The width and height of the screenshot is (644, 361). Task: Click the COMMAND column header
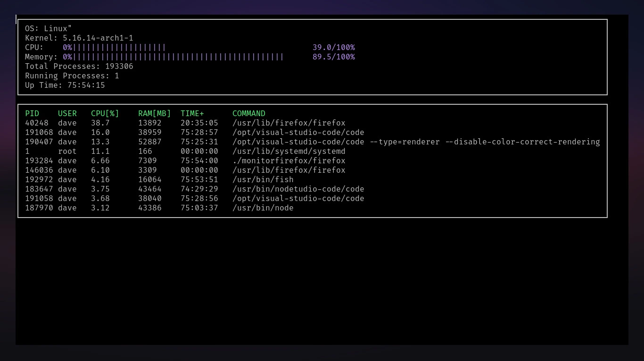[249, 114]
